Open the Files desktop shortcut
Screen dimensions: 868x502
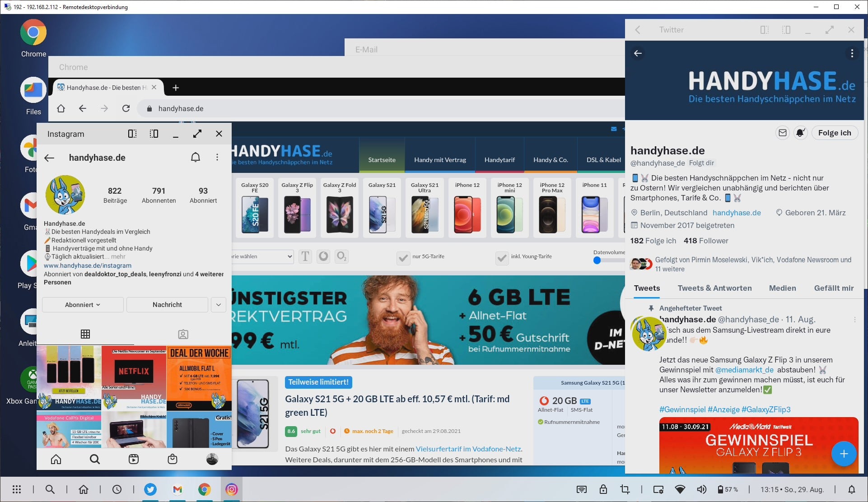(33, 96)
